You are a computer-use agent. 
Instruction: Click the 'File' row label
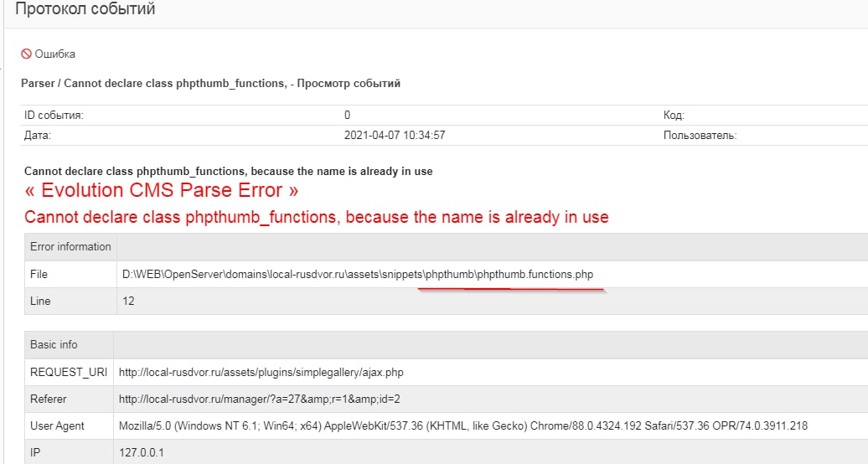[x=39, y=274]
